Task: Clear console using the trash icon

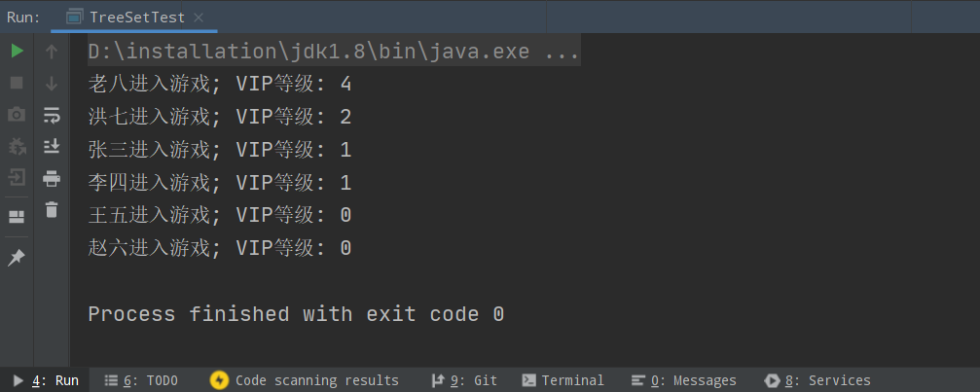Action: pos(52,209)
